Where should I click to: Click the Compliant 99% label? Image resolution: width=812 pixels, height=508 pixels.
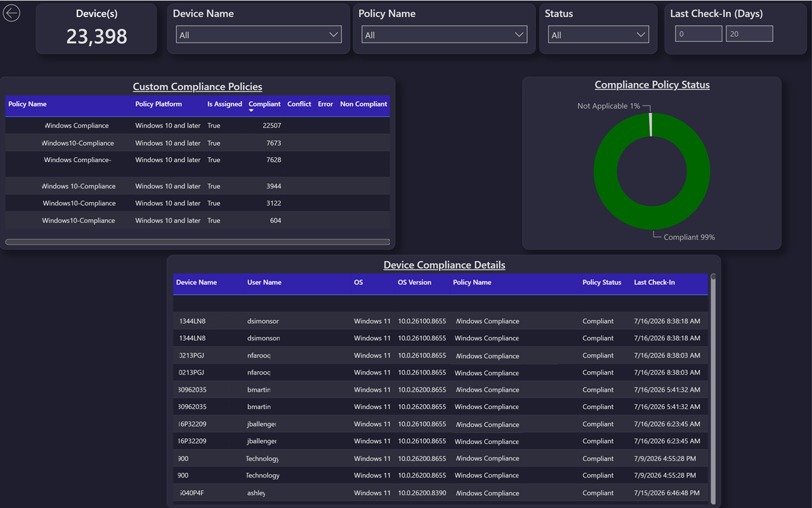pyautogui.click(x=689, y=237)
